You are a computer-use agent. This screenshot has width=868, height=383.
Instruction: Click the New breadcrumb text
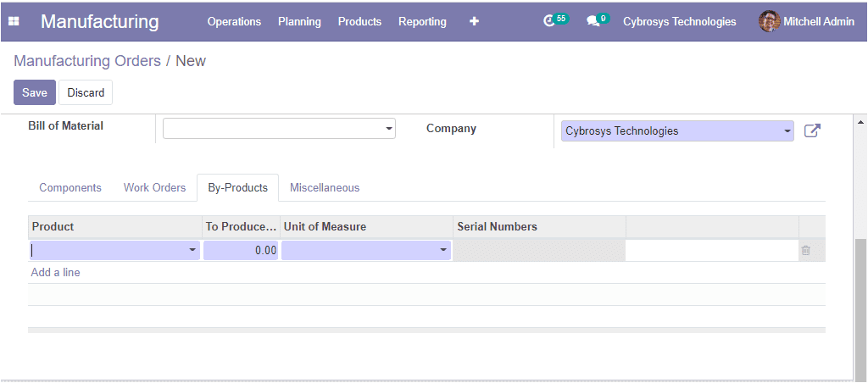click(191, 61)
